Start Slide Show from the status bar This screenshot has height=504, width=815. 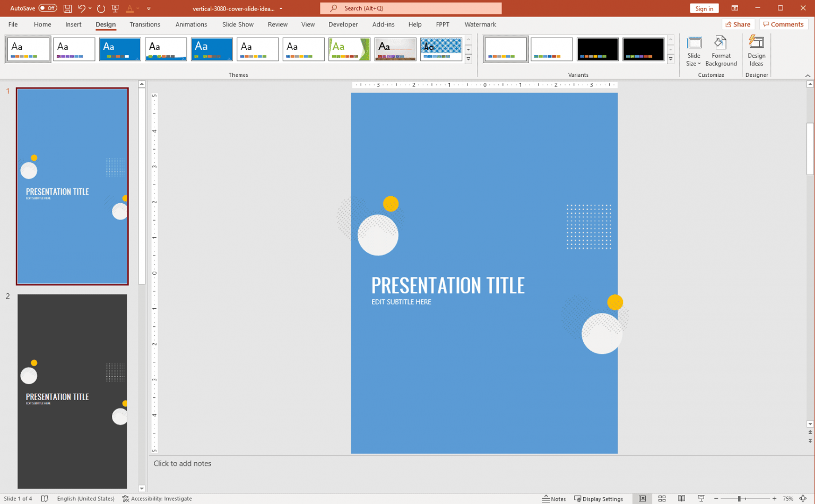tap(700, 499)
